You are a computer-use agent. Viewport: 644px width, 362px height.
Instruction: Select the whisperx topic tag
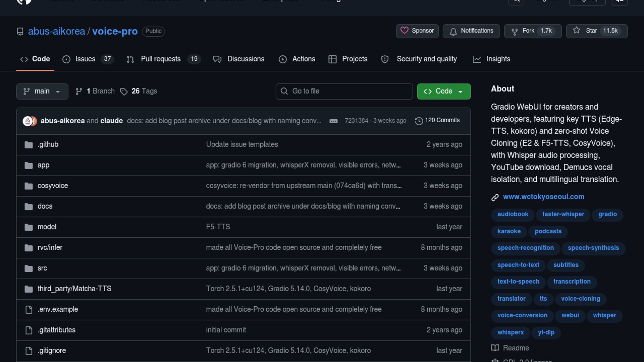(510, 333)
